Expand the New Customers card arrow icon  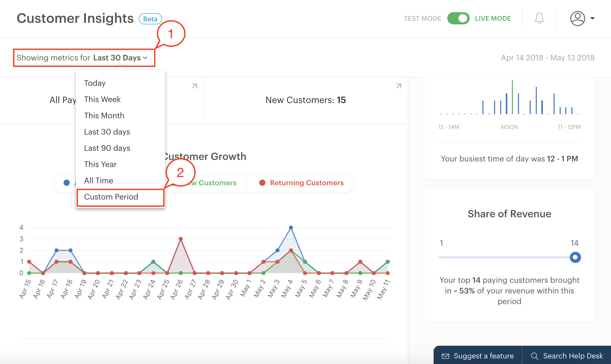tap(399, 86)
